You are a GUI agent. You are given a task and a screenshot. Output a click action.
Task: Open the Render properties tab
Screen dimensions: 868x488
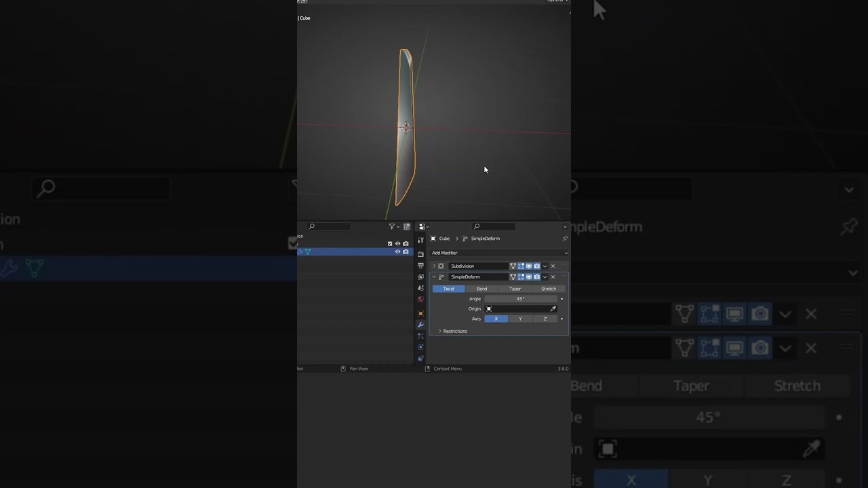(x=420, y=253)
